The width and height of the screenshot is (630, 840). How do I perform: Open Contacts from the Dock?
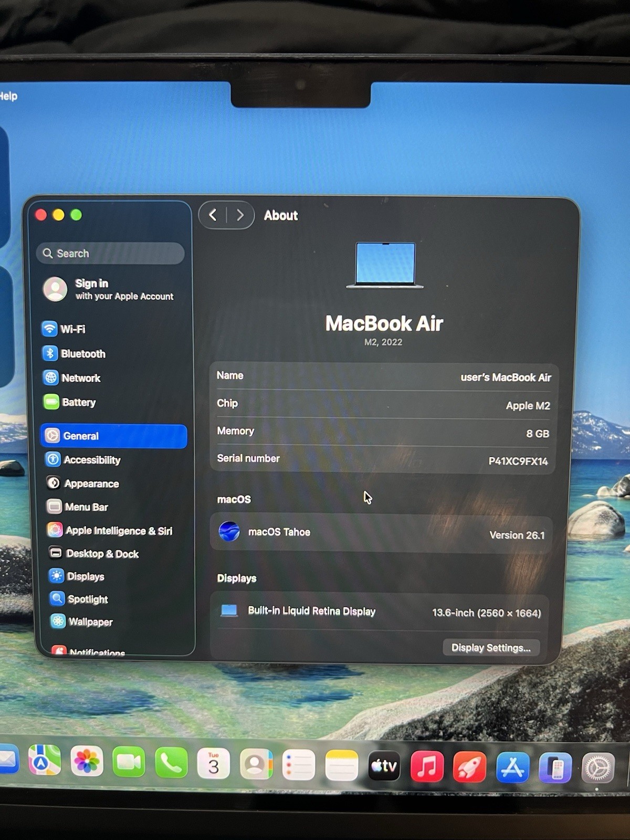point(256,764)
